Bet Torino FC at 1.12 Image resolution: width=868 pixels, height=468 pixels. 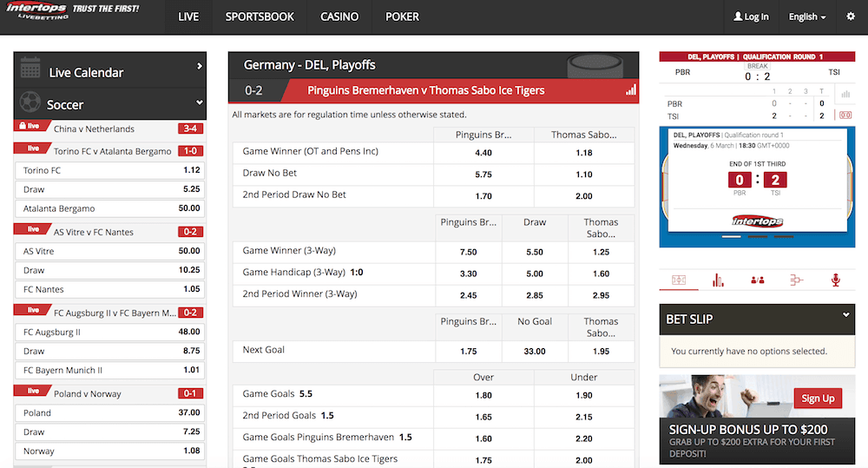[109, 170]
